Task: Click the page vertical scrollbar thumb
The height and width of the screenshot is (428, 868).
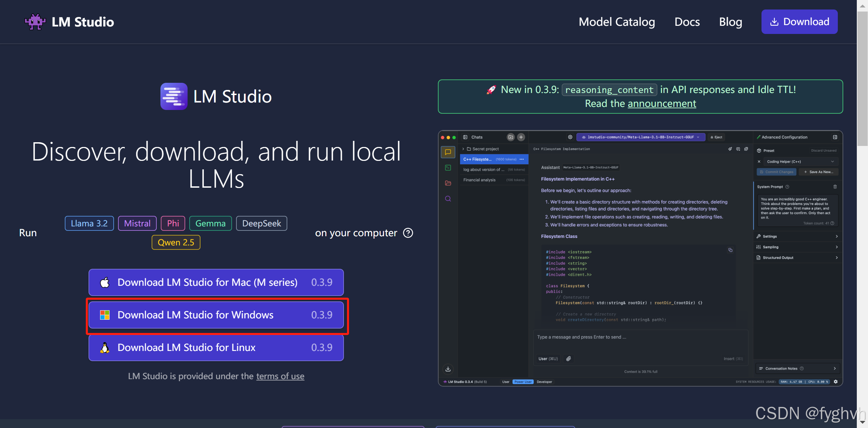Action: click(x=862, y=78)
